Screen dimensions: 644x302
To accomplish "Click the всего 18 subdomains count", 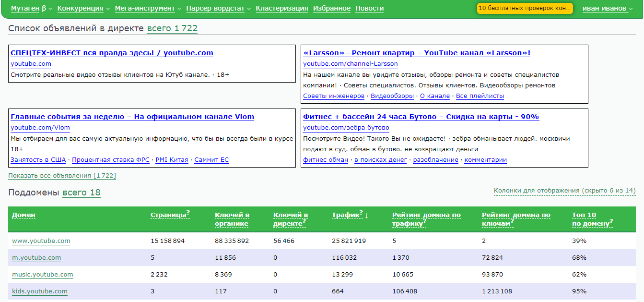I will [82, 193].
